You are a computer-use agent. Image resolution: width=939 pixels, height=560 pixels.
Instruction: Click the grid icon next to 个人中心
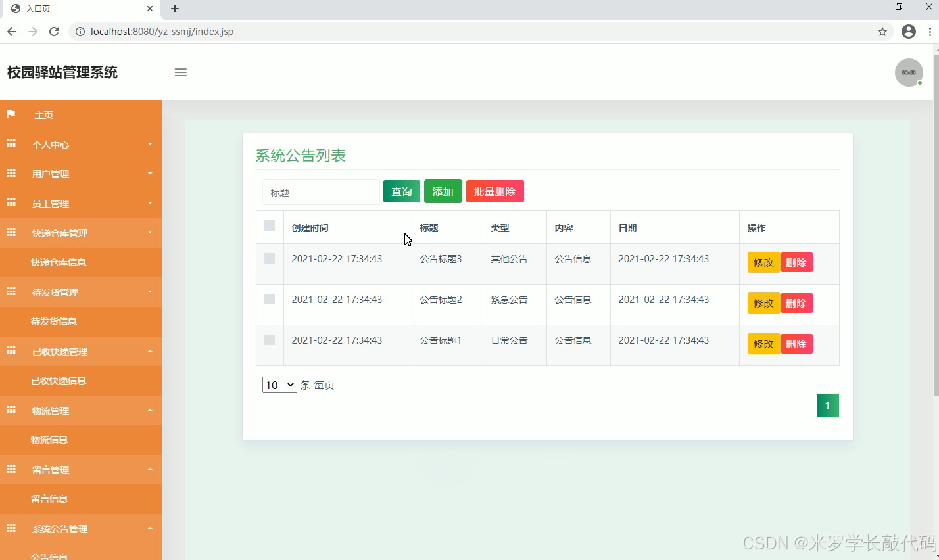click(x=11, y=144)
